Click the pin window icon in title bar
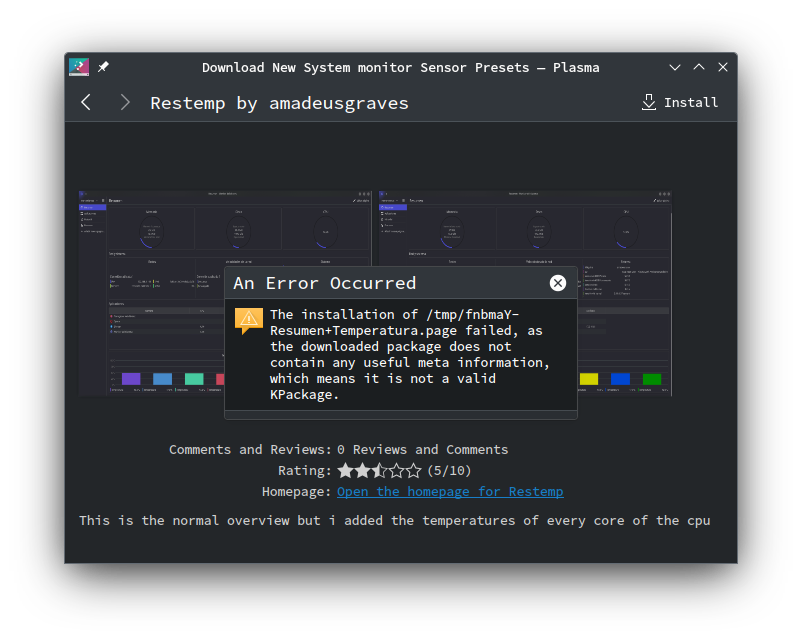This screenshot has height=640, width=802. pyautogui.click(x=103, y=67)
